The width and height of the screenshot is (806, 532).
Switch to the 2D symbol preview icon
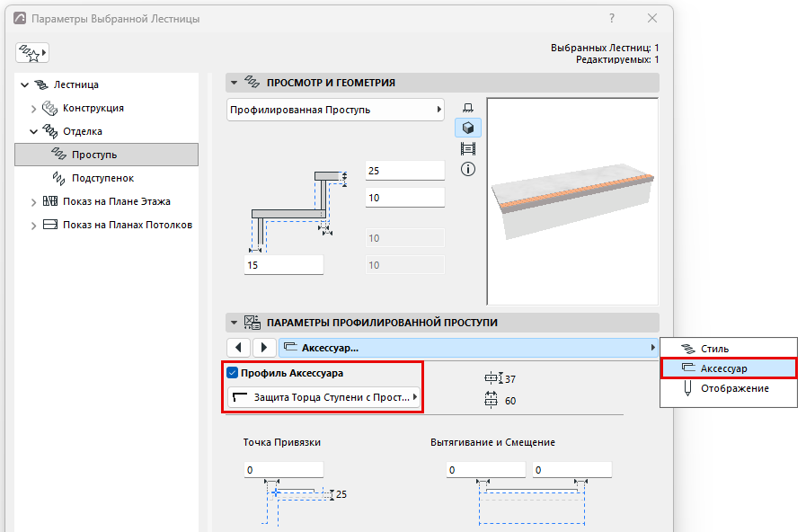468,108
